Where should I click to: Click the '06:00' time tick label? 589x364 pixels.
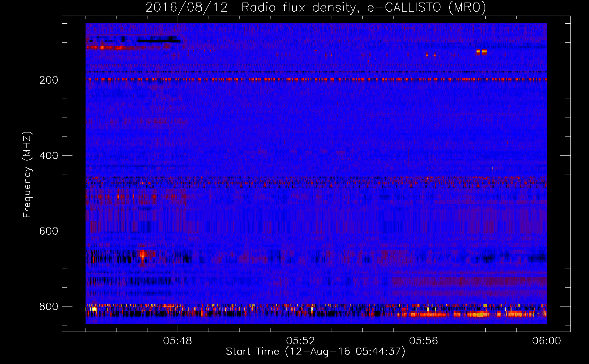coord(547,341)
